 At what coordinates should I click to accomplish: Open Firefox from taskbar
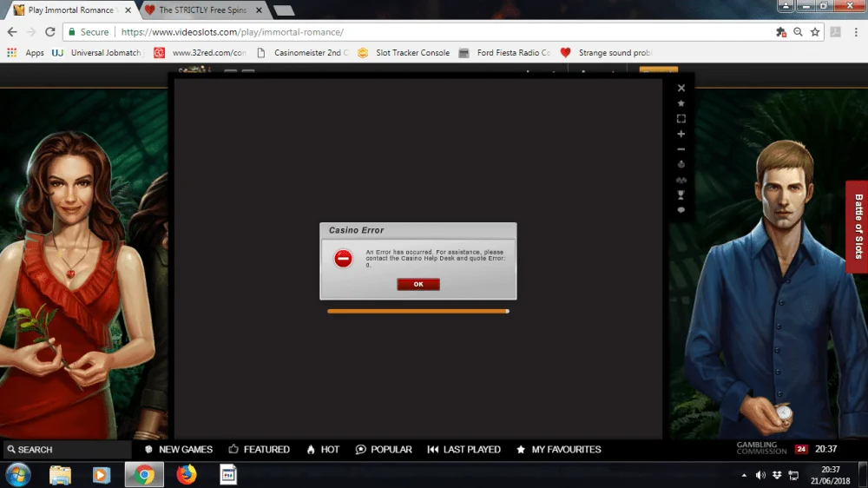pos(187,475)
